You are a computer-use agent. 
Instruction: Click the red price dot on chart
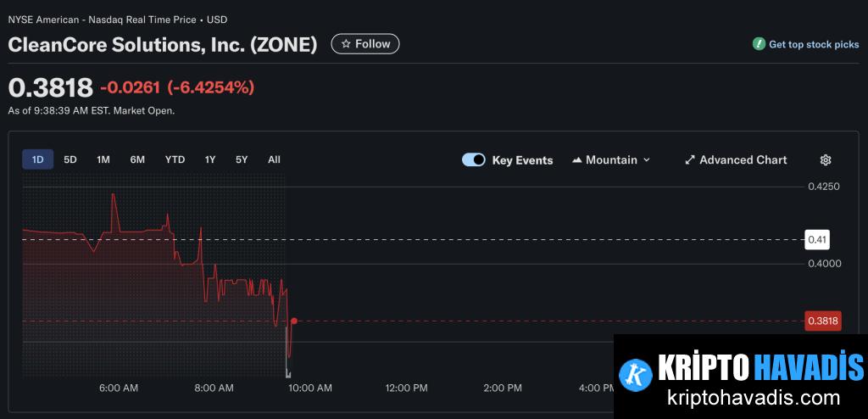[x=293, y=321]
